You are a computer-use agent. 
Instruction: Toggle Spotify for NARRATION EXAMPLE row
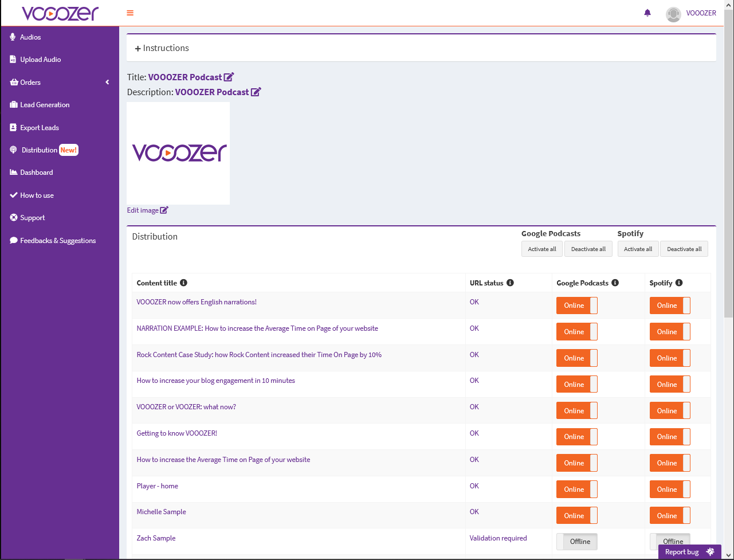click(670, 332)
